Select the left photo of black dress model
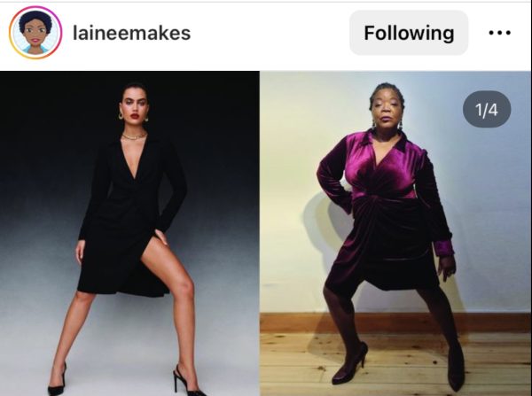The height and width of the screenshot is (396, 532). pyautogui.click(x=129, y=233)
